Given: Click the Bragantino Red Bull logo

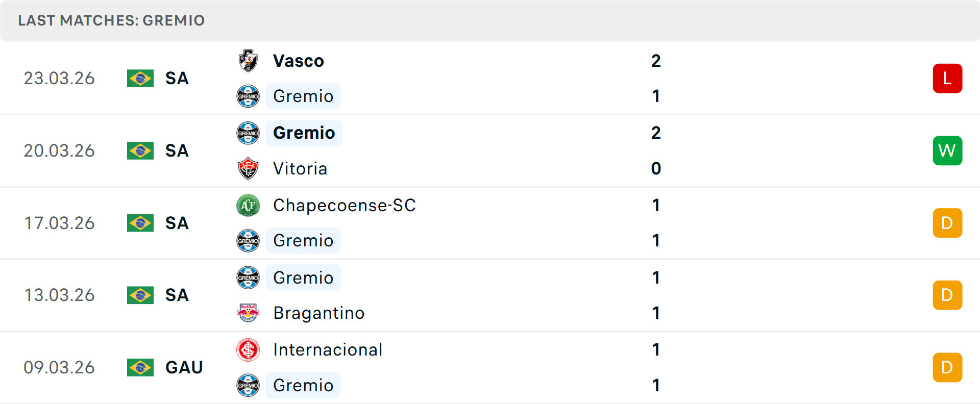Looking at the screenshot, I should [248, 313].
